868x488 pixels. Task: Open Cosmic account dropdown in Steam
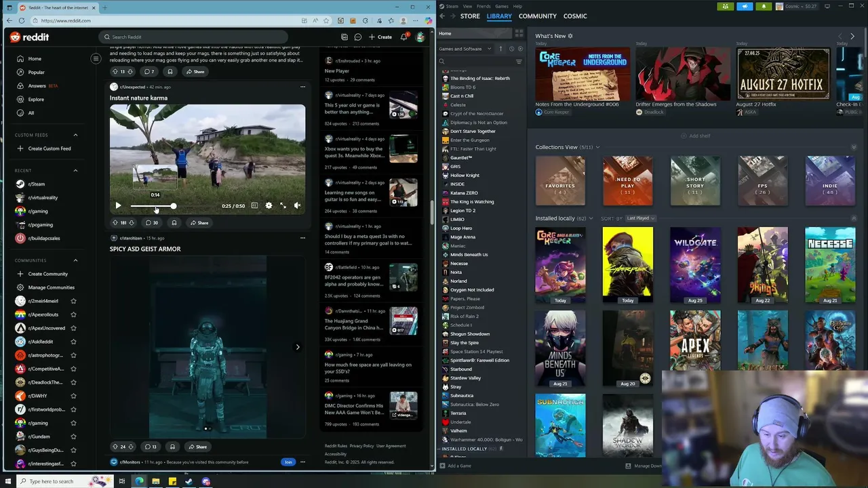pyautogui.click(x=797, y=6)
